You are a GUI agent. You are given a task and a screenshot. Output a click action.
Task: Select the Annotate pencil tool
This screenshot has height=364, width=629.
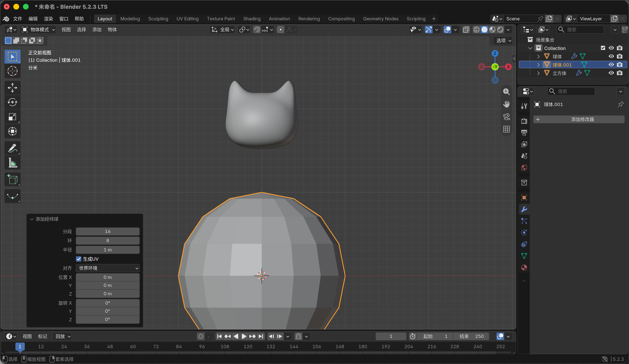[x=12, y=148]
